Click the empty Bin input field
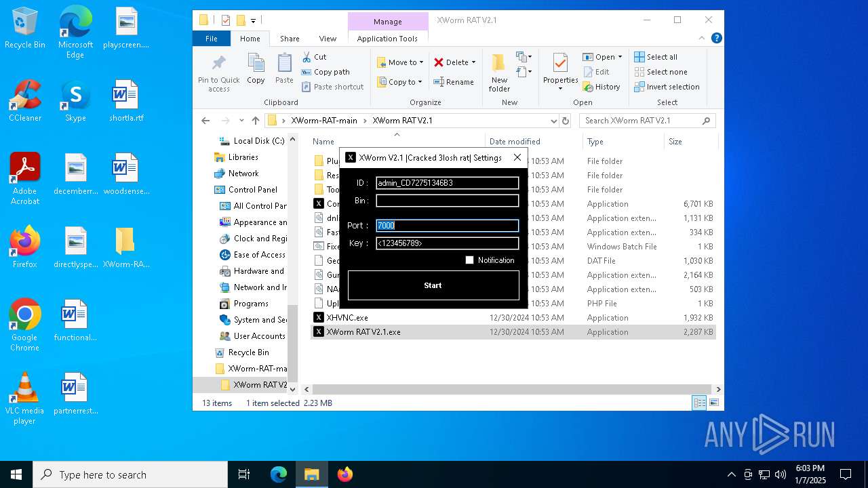The height and width of the screenshot is (488, 868). tap(448, 201)
